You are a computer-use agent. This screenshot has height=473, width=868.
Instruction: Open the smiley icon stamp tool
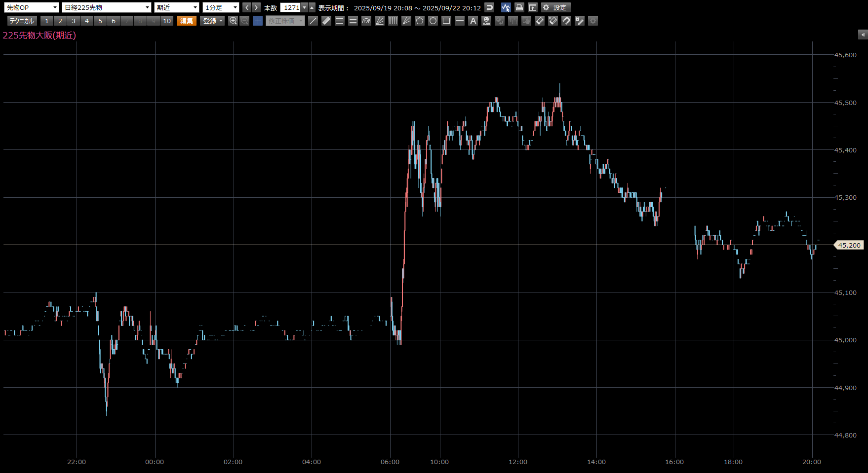(x=486, y=21)
